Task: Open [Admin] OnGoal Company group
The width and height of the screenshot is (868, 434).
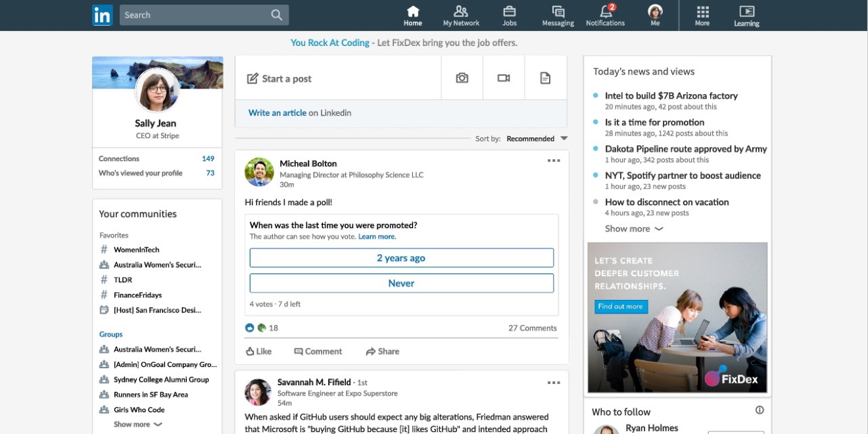Action: point(165,364)
